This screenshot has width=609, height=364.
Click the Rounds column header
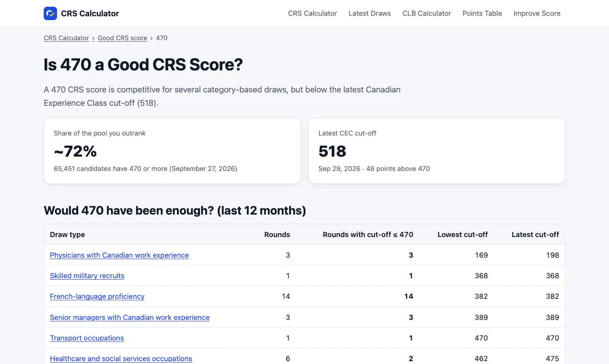277,235
